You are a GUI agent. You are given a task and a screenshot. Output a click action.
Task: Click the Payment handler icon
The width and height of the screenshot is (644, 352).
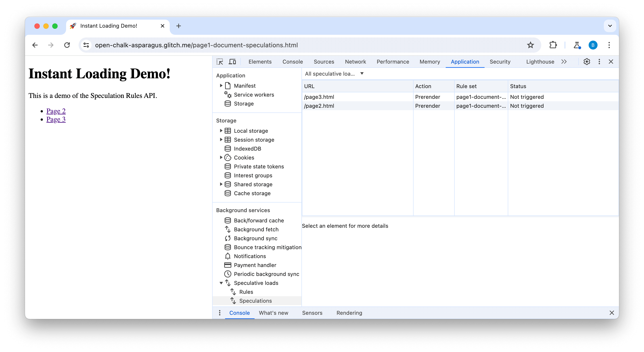point(228,265)
